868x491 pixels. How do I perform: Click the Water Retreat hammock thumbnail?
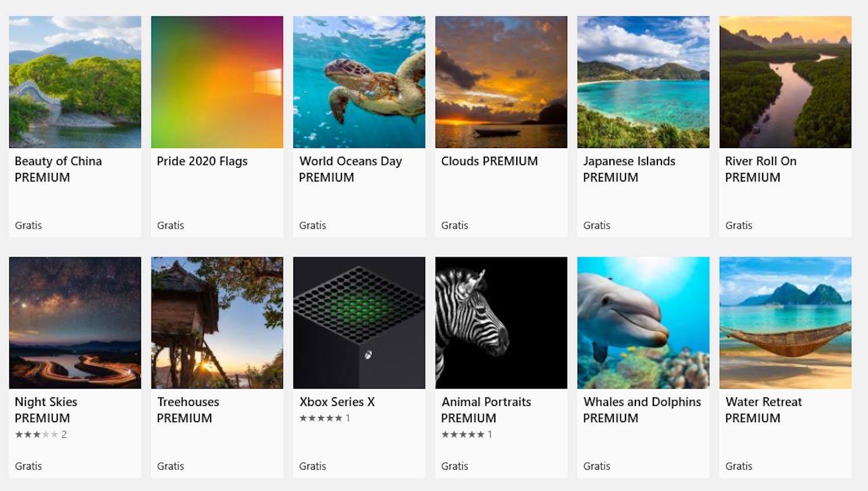click(785, 322)
